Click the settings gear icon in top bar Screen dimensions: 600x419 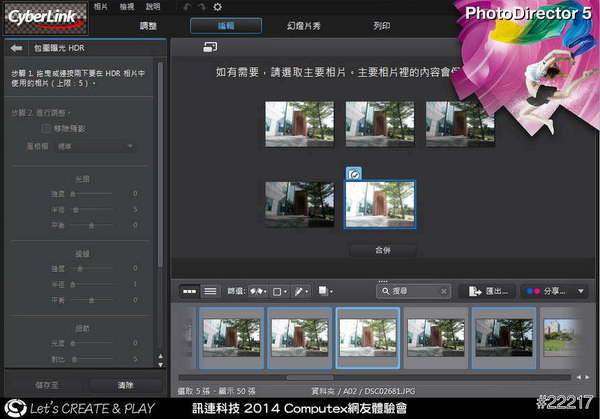218,7
